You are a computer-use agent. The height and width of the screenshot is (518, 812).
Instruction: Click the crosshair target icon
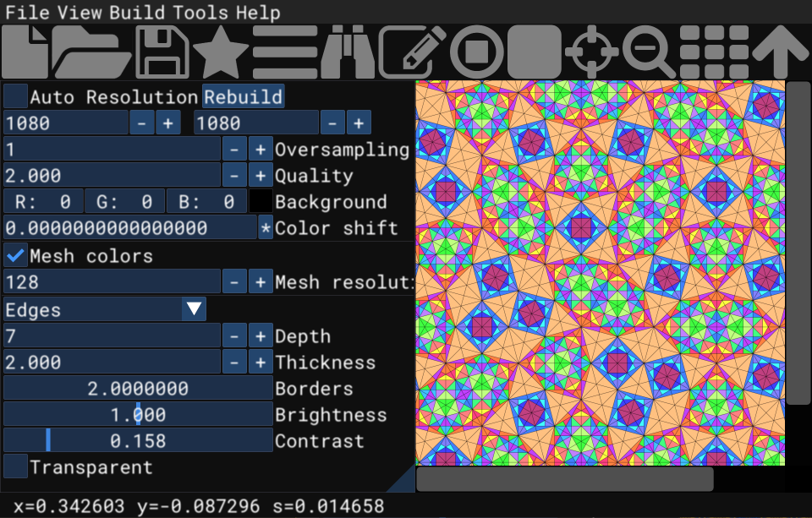click(592, 52)
